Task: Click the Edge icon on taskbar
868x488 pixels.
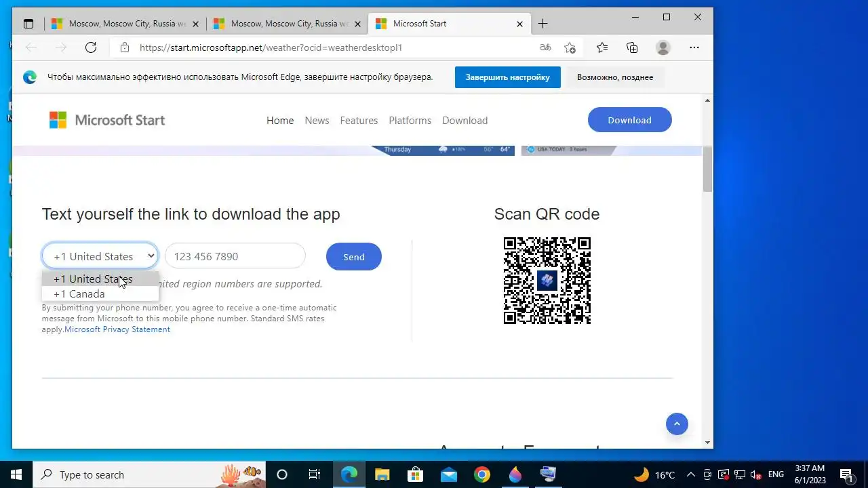Action: tap(349, 474)
